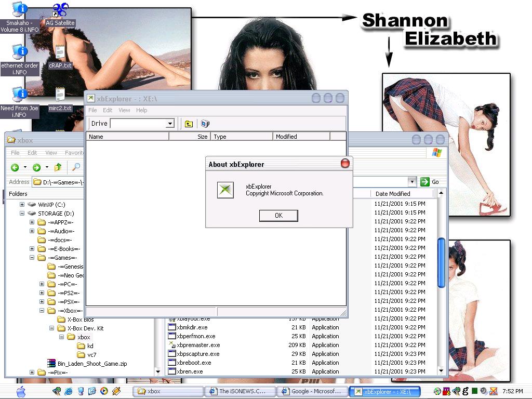
Task: Open the ethernet order i.NFO desktop icon
Action: (x=19, y=60)
